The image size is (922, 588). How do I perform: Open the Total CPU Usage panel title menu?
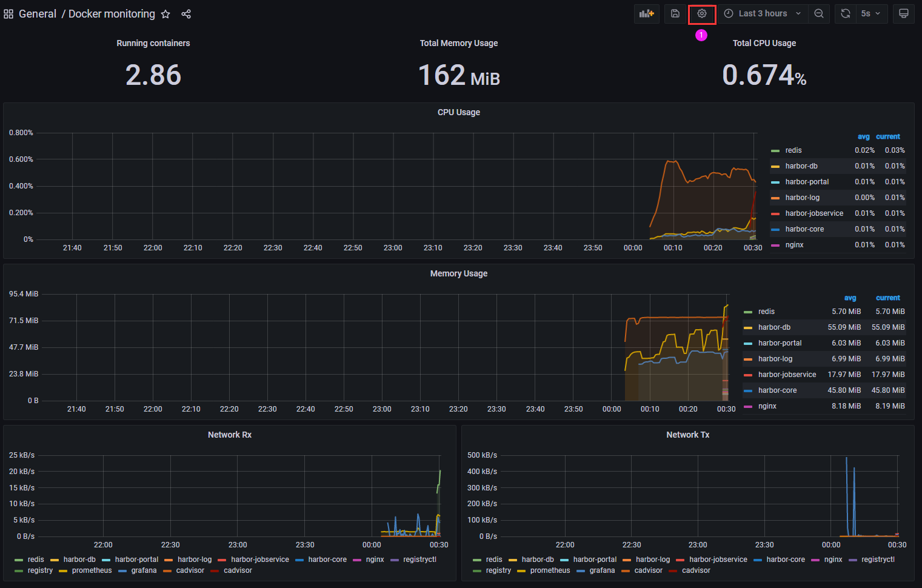(x=764, y=43)
